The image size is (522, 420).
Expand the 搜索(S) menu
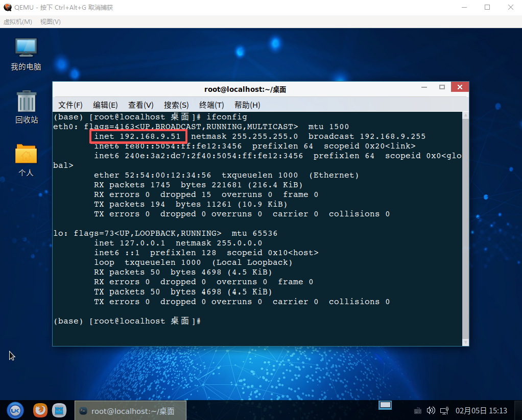click(176, 105)
